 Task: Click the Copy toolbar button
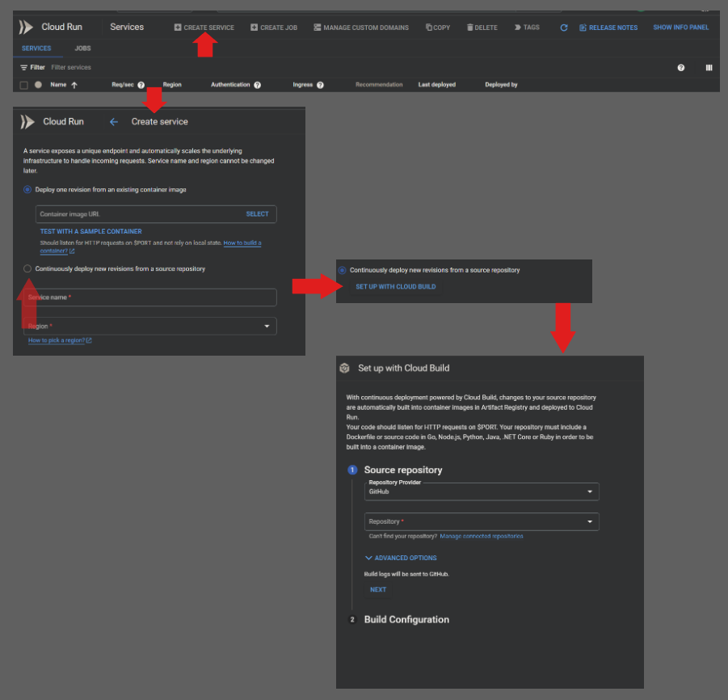[x=438, y=27]
